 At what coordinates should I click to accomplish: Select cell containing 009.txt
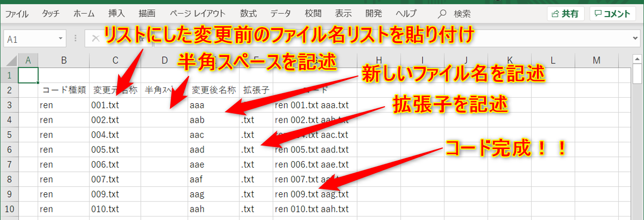115,194
